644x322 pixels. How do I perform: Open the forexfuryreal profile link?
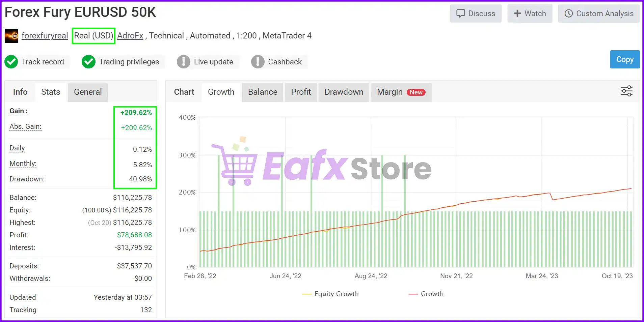point(45,36)
